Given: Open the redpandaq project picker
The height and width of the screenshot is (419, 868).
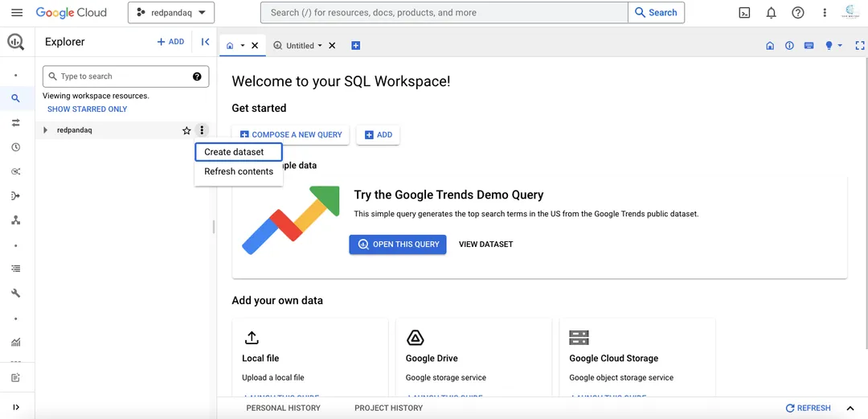Looking at the screenshot, I should [x=171, y=12].
